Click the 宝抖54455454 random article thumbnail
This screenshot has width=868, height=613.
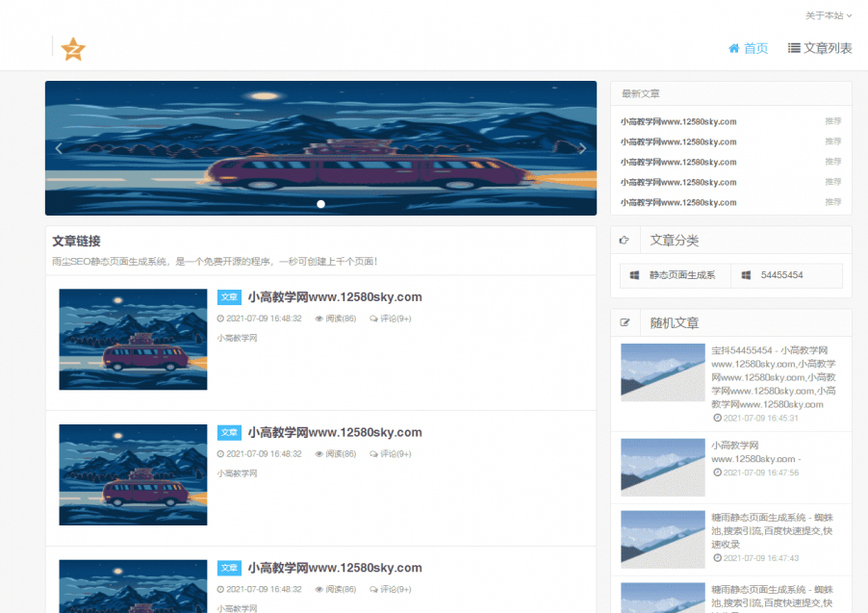[662, 374]
